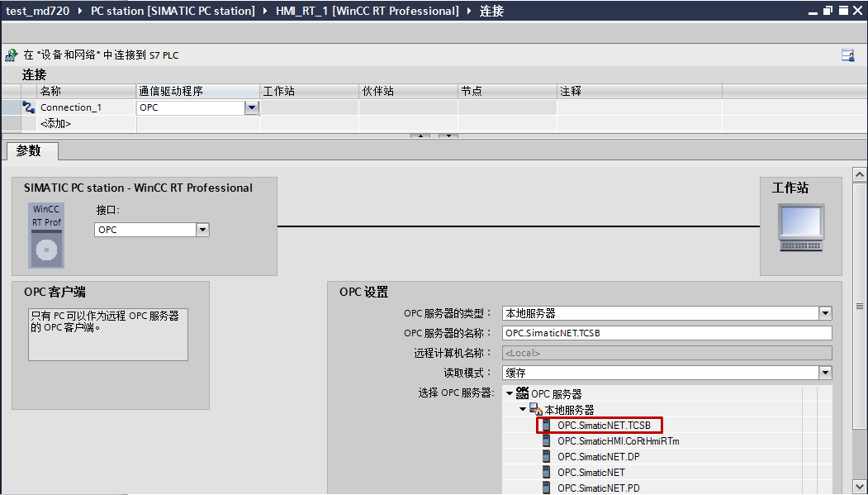Select the Connection_1 name cell
868x495 pixels.
(87, 107)
